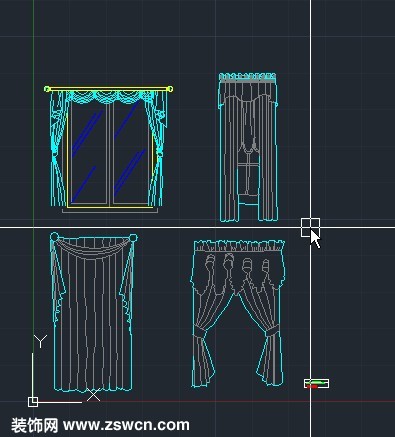Select the right window pane with blue hatches
Image resolution: width=395 pixels, height=437 pixels.
click(x=131, y=154)
